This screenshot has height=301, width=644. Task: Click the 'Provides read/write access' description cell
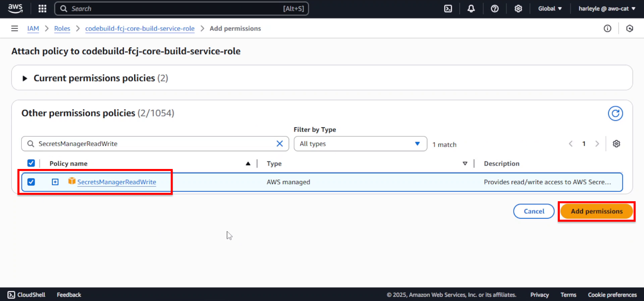[x=547, y=182]
